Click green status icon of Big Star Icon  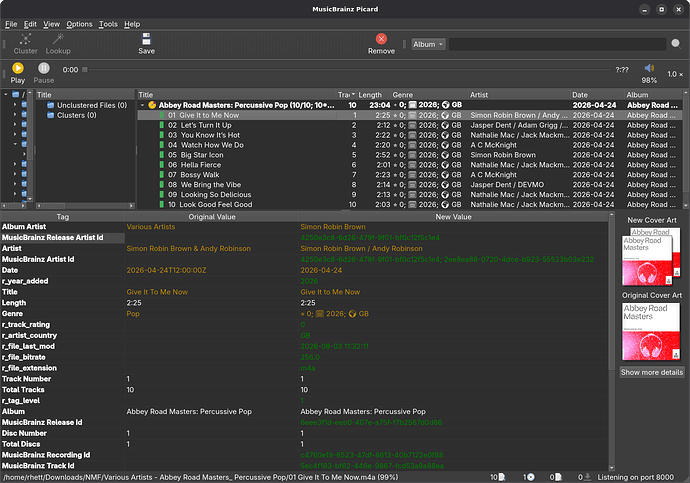point(161,155)
